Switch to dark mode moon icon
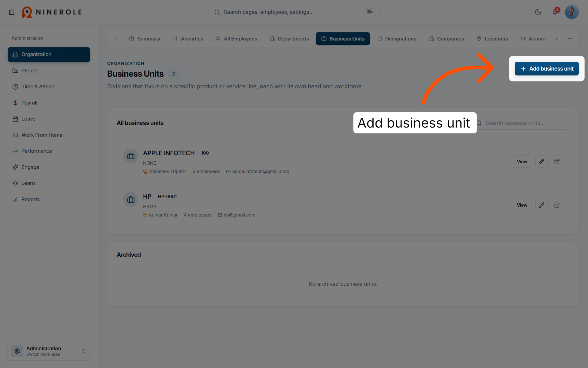 (x=538, y=12)
